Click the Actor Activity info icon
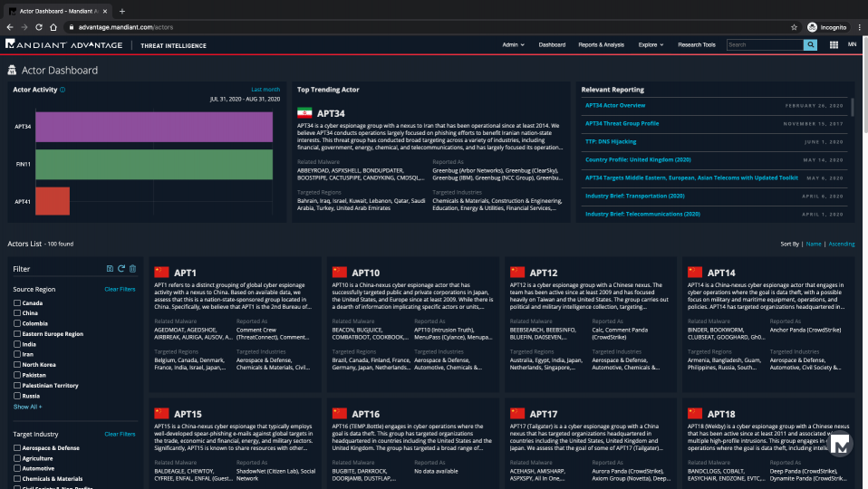 click(63, 90)
